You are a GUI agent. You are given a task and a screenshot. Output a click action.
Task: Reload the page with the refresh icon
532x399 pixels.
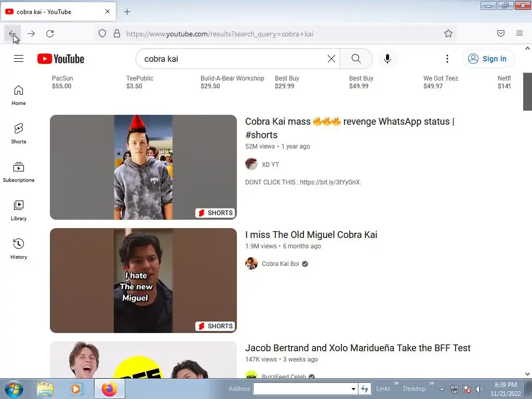(x=50, y=34)
